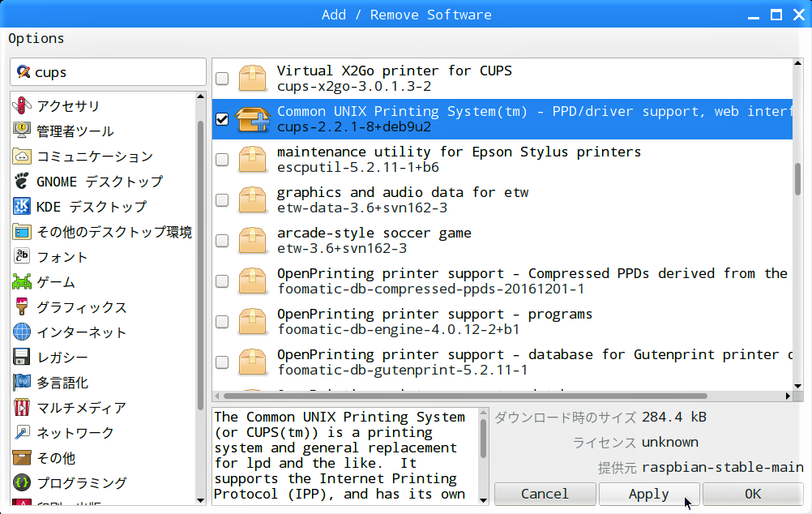Check the foomatic-db-engine checkbox

(222, 321)
